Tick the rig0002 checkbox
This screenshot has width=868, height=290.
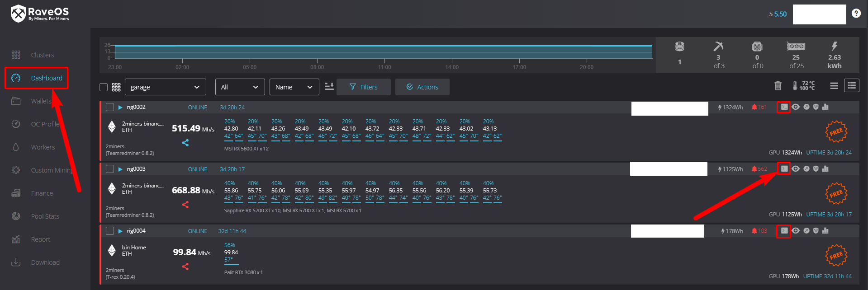(110, 107)
